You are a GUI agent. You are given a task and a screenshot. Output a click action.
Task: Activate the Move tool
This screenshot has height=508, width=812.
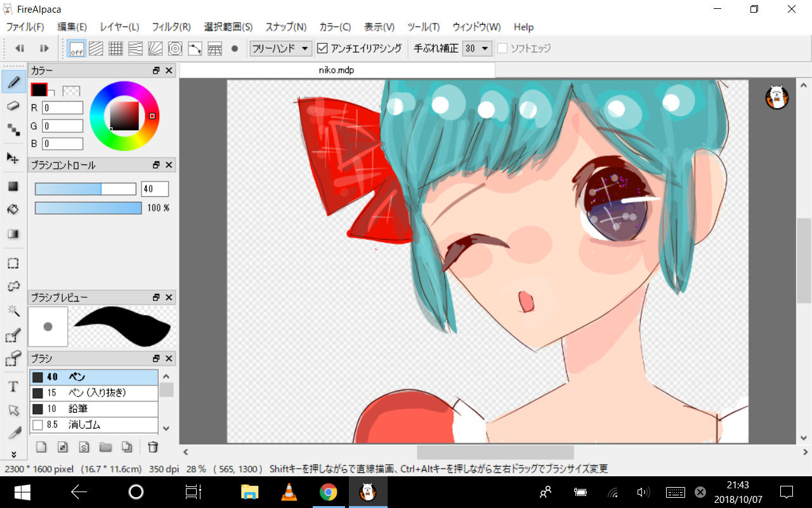pos(13,157)
